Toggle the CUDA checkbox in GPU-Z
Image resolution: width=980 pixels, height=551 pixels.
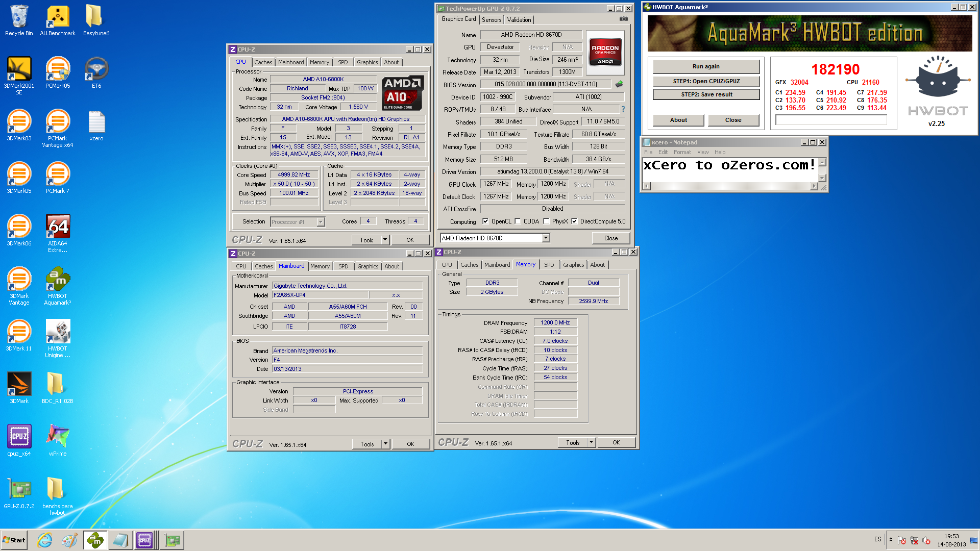point(518,221)
